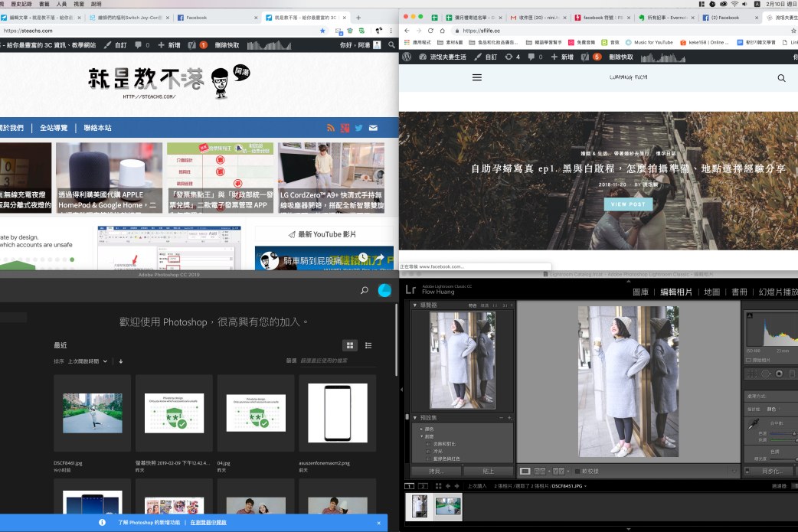Click the radial filter tool in Lightroom
This screenshot has height=532, width=798.
(x=779, y=374)
